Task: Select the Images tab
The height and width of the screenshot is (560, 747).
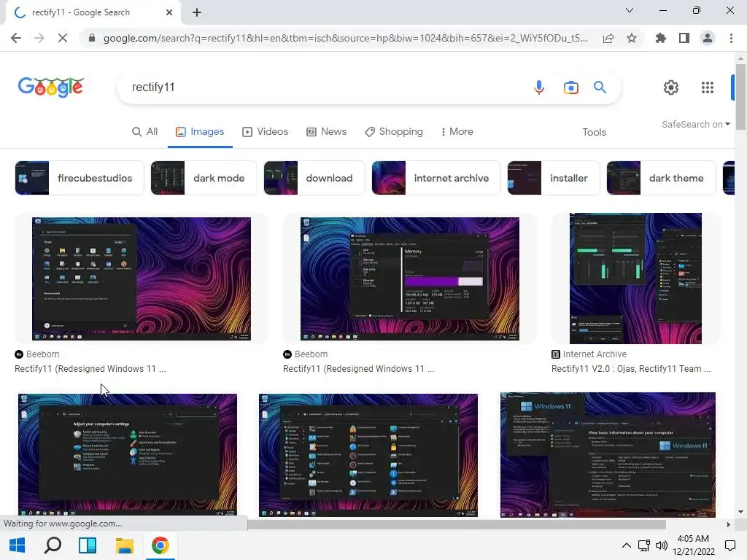Action: click(x=200, y=132)
